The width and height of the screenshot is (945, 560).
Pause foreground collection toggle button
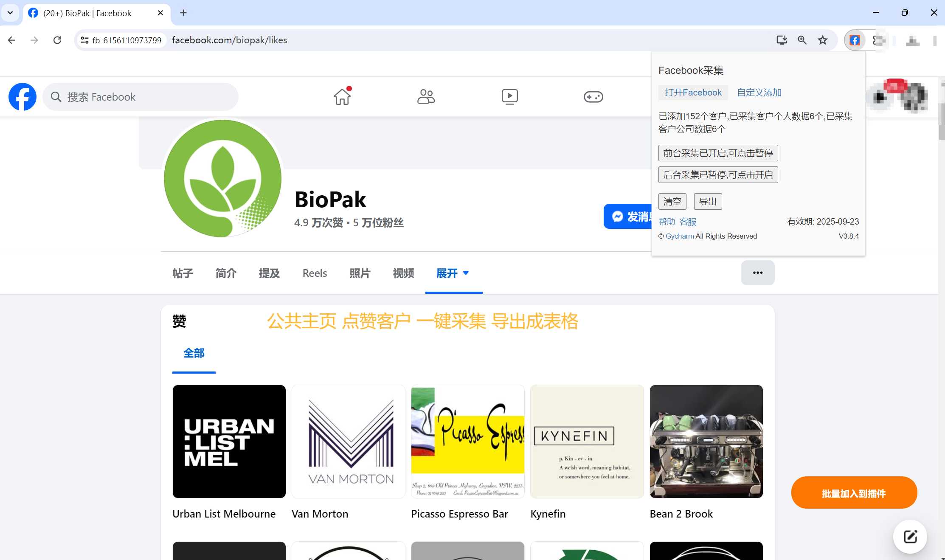tap(718, 153)
